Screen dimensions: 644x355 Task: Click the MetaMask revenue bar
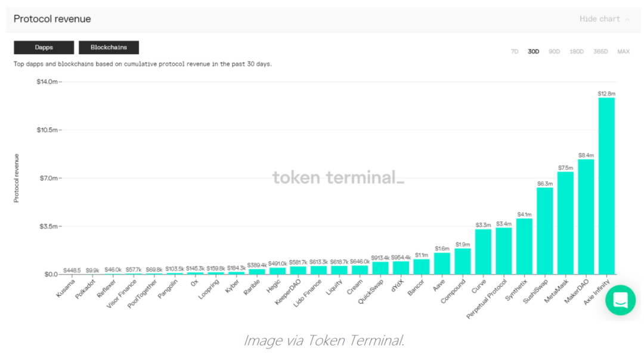tap(565, 223)
